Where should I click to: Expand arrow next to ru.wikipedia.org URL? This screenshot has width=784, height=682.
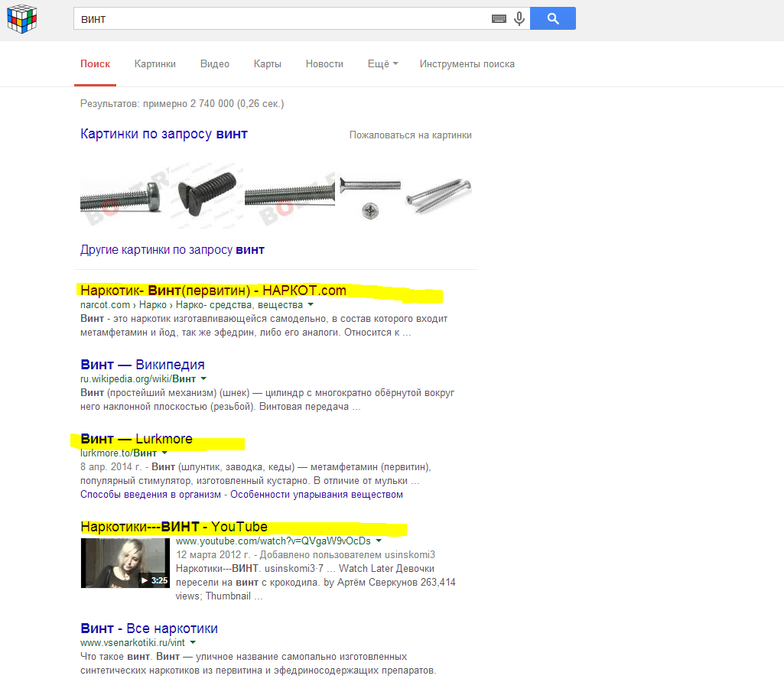[203, 378]
